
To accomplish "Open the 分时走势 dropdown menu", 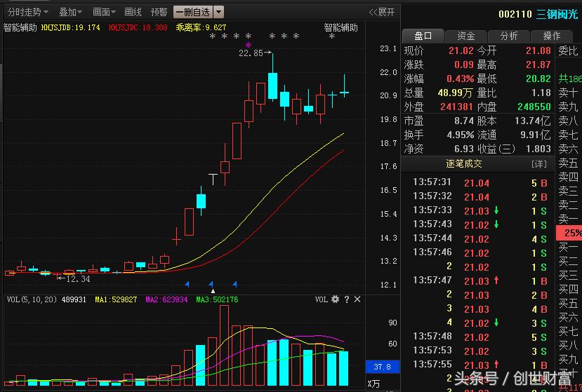I will (x=28, y=12).
